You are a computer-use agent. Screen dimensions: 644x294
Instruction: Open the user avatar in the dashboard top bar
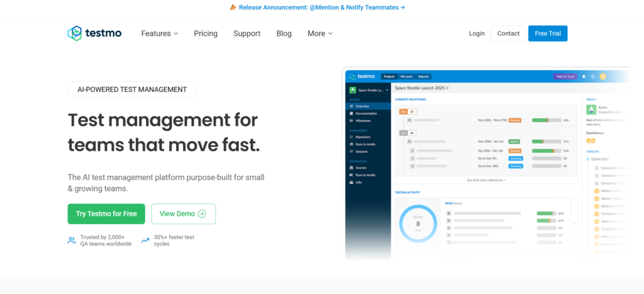pyautogui.click(x=602, y=76)
